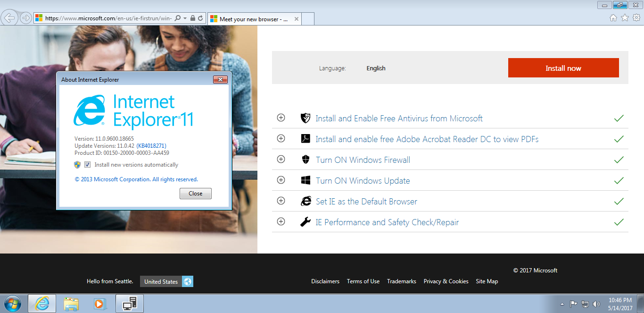
Task: Click the IE icon beside Default Browser
Action: pyautogui.click(x=306, y=201)
